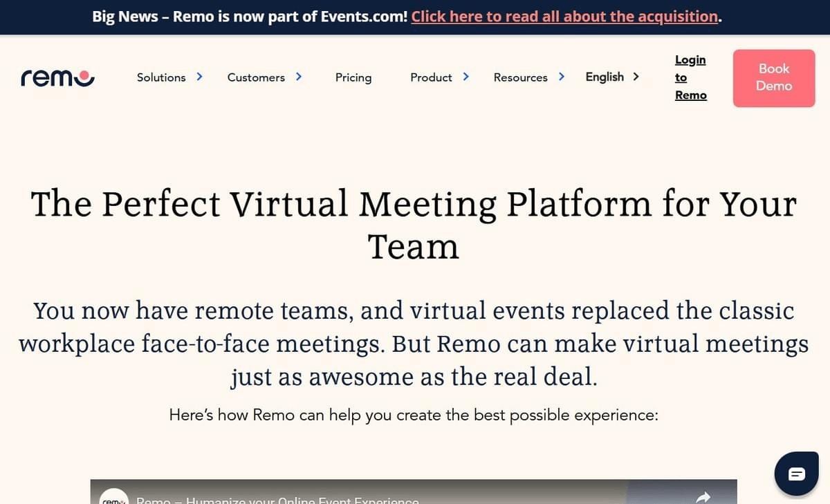This screenshot has width=830, height=504.
Task: Click the Remo logo
Action: pos(57,77)
